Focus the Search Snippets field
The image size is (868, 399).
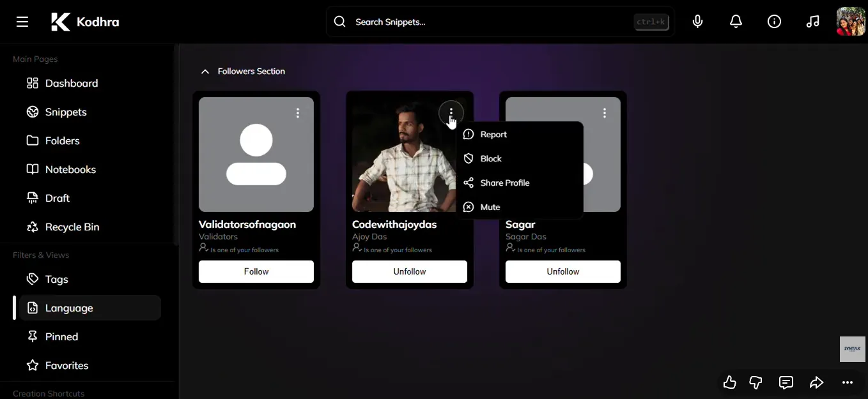(500, 22)
